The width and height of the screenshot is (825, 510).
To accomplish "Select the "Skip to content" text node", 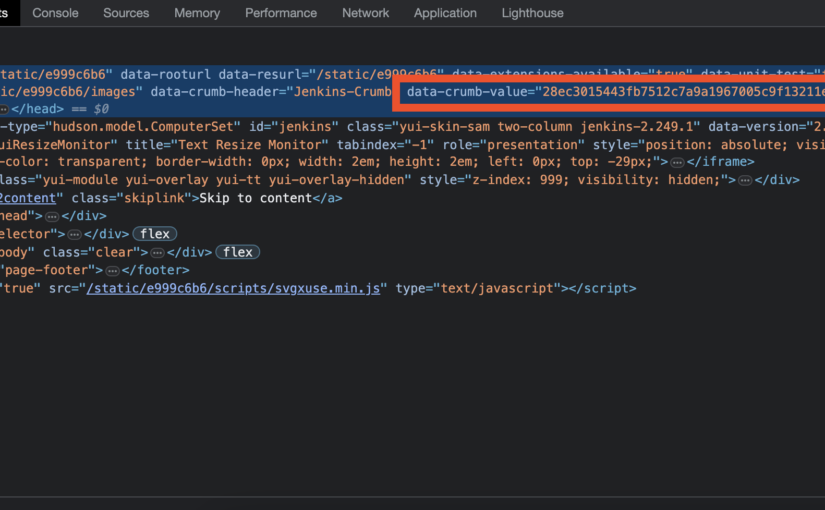I will pyautogui.click(x=257, y=198).
